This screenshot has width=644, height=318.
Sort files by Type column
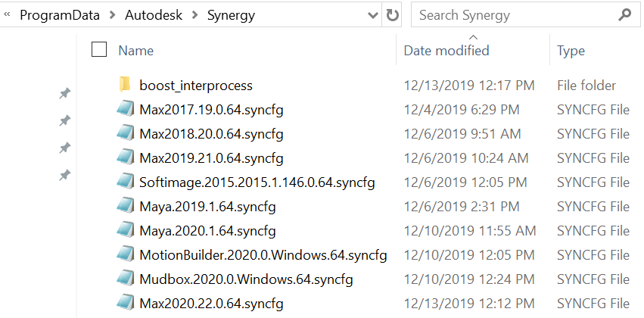571,51
